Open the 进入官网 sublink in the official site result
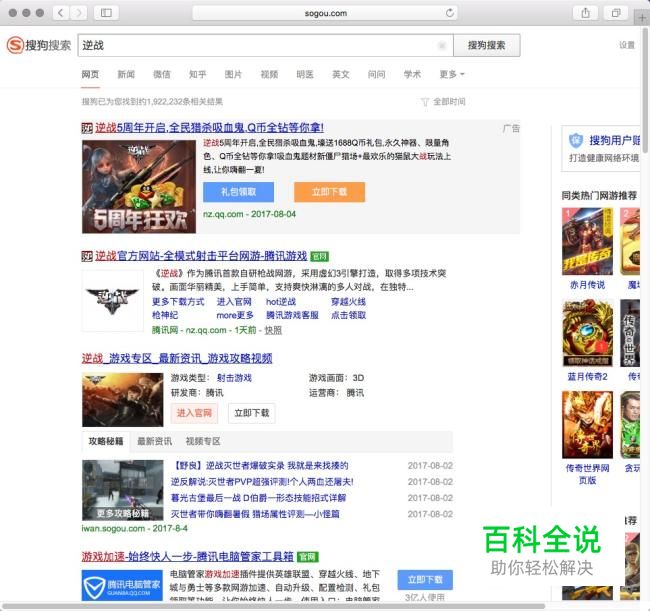This screenshot has height=611, width=650. 234,302
